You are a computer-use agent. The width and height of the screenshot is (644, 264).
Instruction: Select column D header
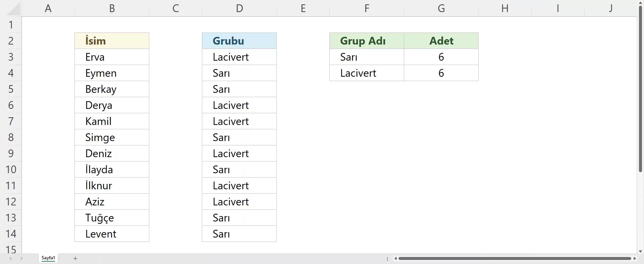(x=239, y=8)
